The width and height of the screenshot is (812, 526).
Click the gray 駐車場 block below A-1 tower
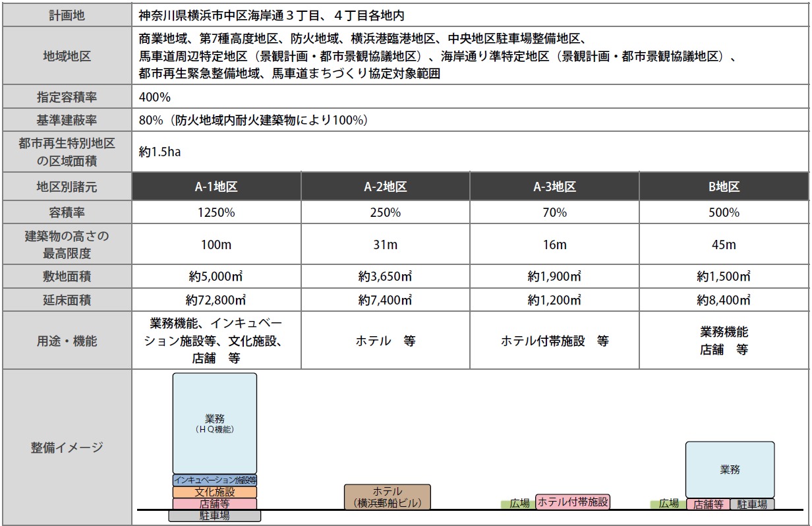(x=215, y=515)
